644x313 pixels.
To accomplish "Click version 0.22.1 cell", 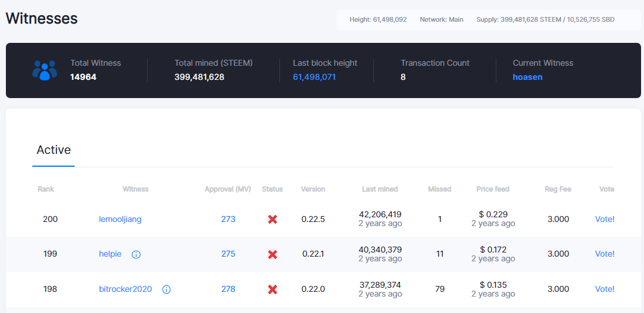I will pyautogui.click(x=313, y=254).
